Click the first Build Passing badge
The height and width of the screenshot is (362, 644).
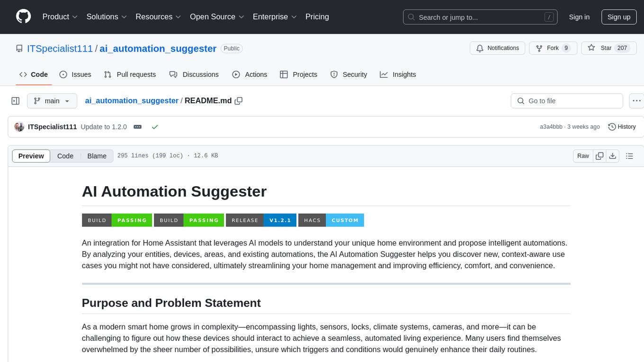[117, 220]
